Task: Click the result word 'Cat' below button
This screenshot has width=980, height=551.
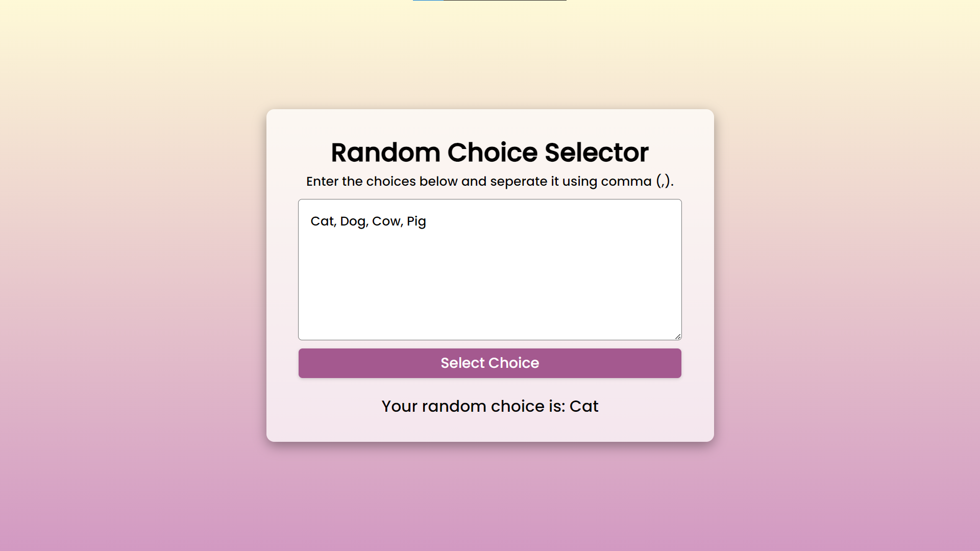Action: pyautogui.click(x=584, y=406)
